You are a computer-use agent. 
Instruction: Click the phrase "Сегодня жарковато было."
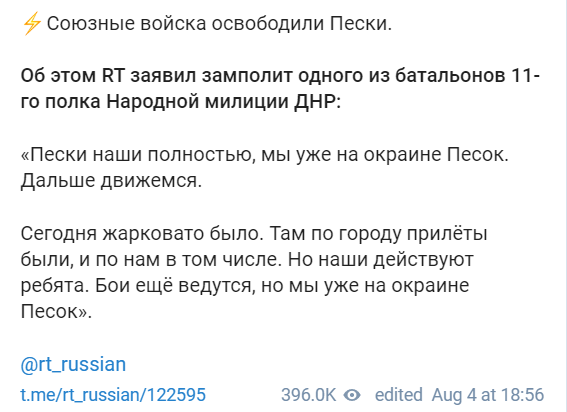[142, 234]
